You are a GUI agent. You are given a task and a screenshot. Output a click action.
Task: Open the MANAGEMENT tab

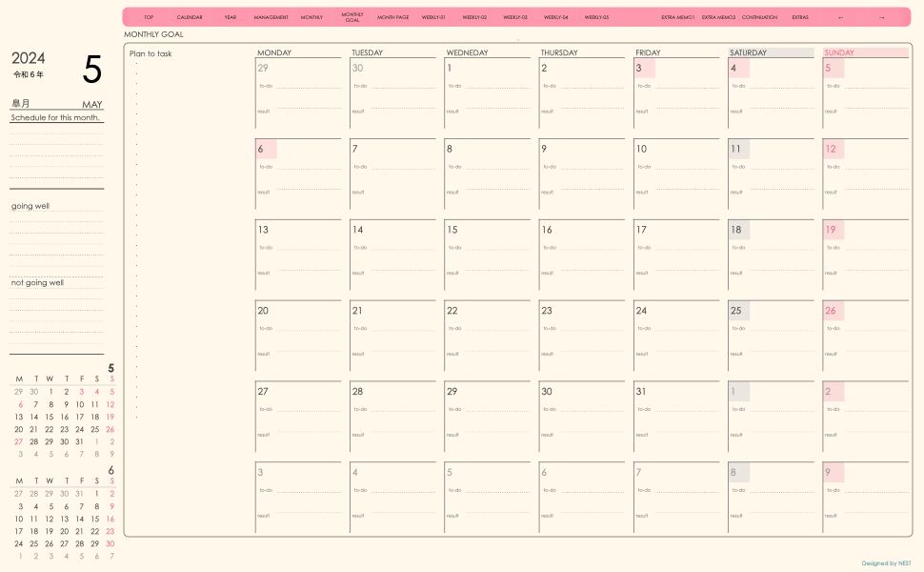click(x=271, y=18)
